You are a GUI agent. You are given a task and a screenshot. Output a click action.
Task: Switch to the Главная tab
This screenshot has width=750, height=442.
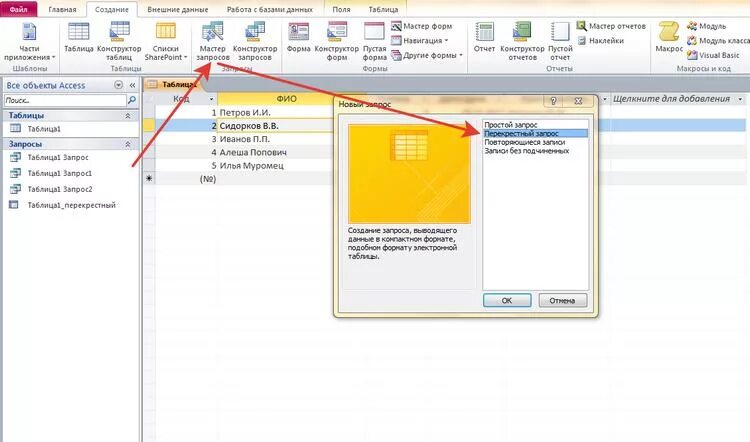pyautogui.click(x=62, y=10)
